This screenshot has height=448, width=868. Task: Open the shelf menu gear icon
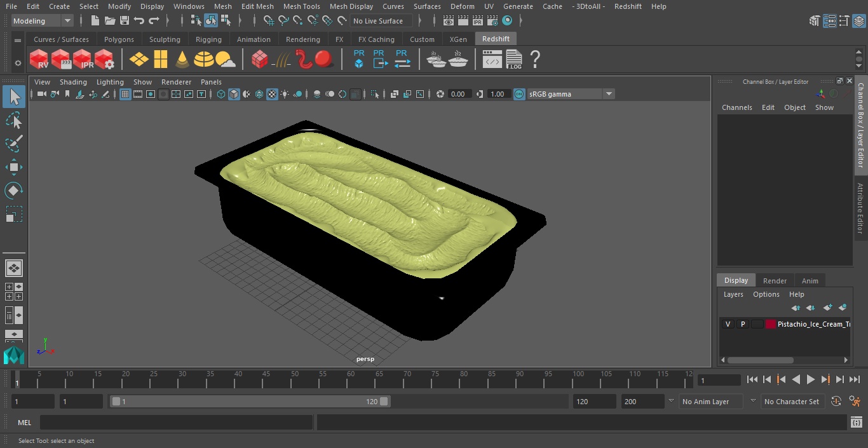(18, 63)
